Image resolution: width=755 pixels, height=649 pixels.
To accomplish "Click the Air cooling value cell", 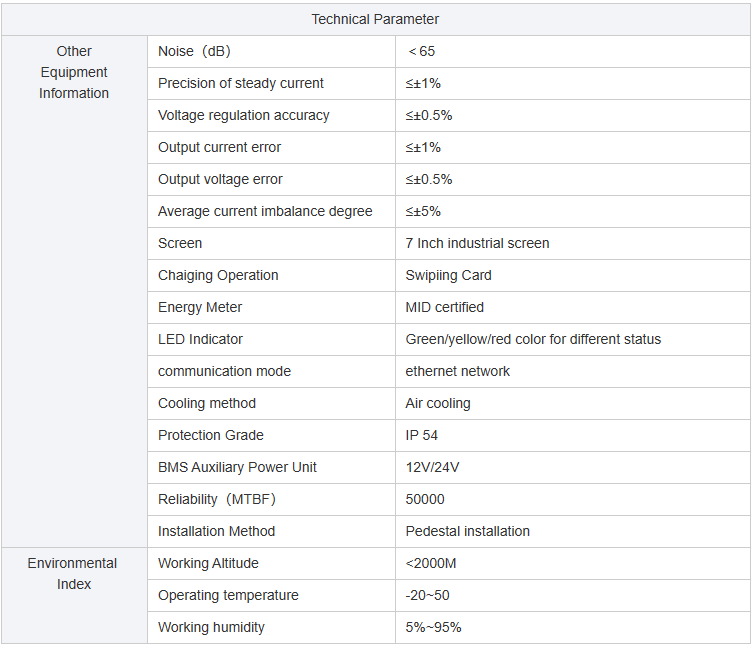I will tap(573, 403).
